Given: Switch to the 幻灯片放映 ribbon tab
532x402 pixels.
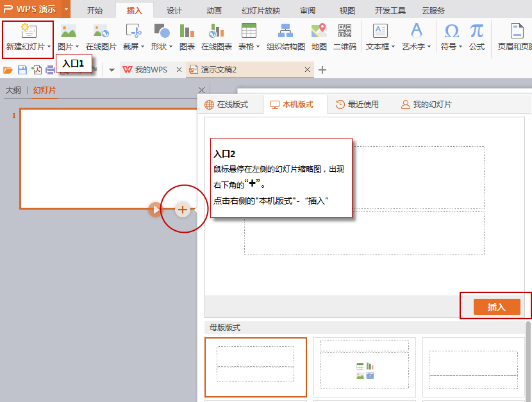Looking at the screenshot, I should (x=261, y=10).
